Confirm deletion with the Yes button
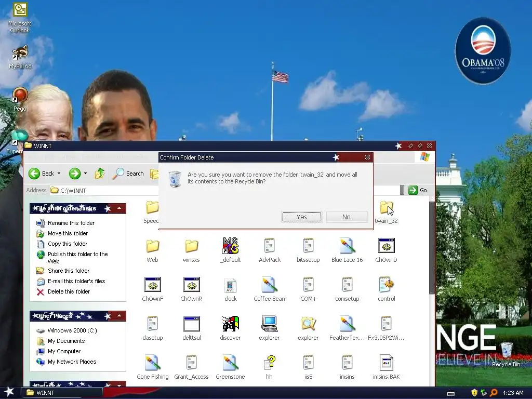 coord(302,217)
